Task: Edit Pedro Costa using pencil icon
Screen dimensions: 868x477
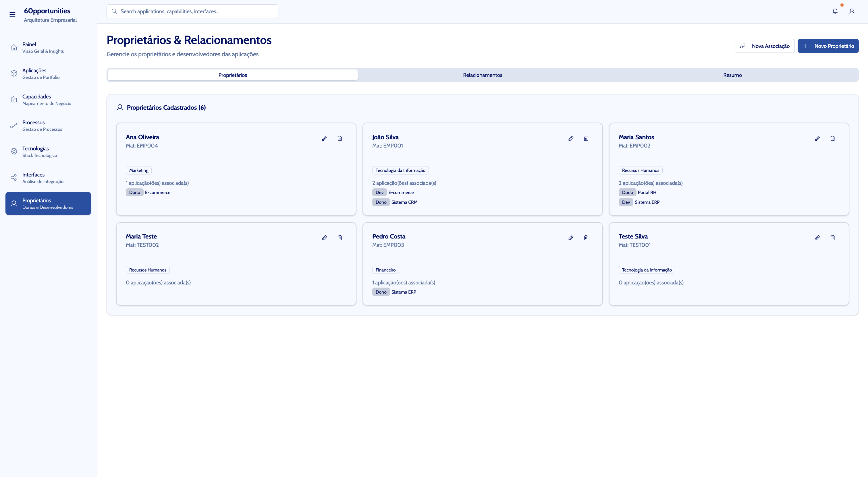Action: [x=570, y=238]
